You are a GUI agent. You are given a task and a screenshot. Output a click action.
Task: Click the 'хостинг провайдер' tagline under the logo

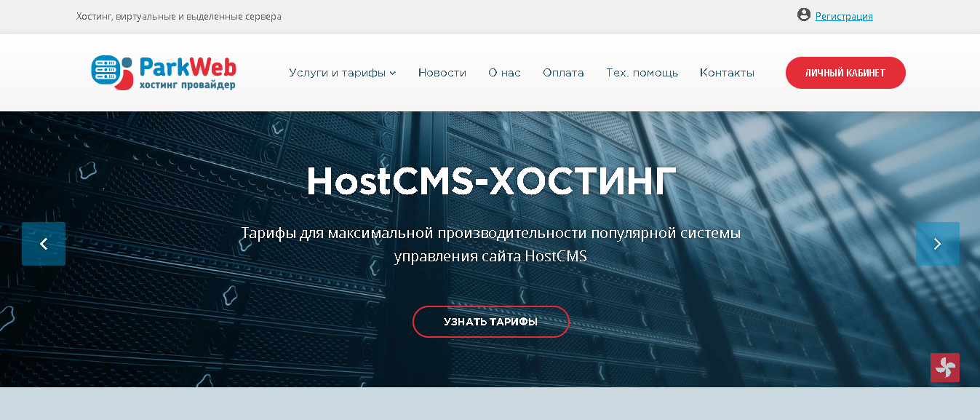point(187,85)
